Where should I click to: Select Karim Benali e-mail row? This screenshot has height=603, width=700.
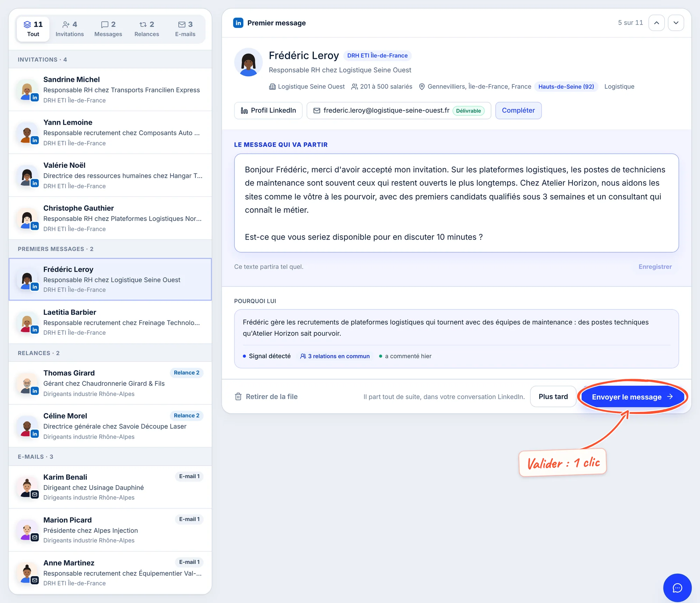110,487
